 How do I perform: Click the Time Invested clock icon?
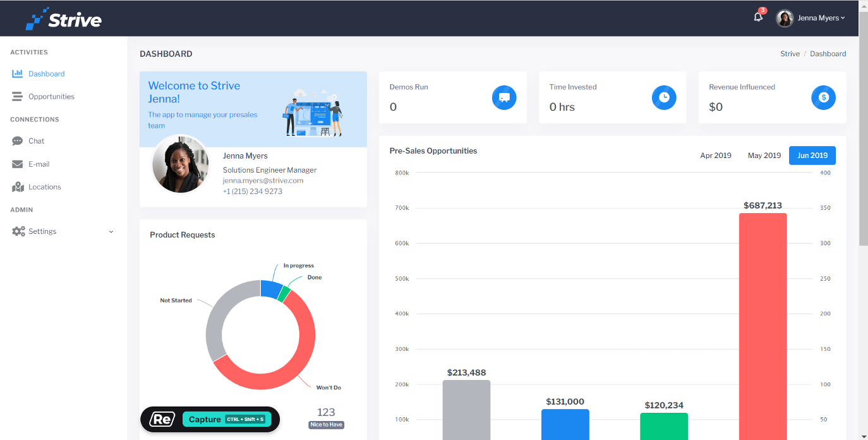coord(664,97)
